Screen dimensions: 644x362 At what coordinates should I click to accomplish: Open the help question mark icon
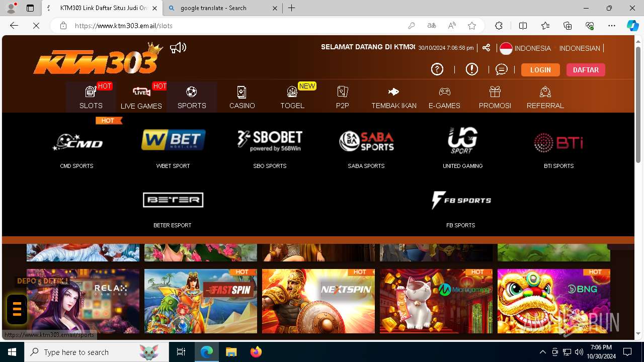pyautogui.click(x=437, y=69)
